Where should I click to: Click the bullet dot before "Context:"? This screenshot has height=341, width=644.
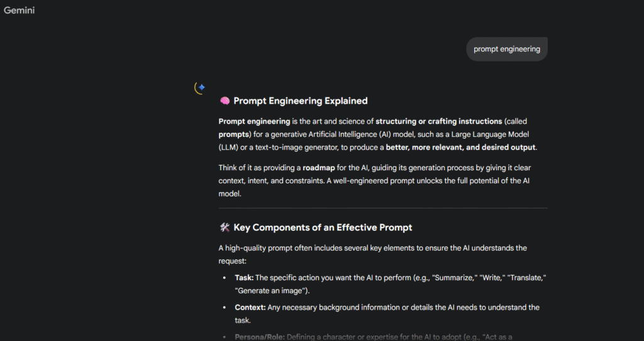[225, 307]
